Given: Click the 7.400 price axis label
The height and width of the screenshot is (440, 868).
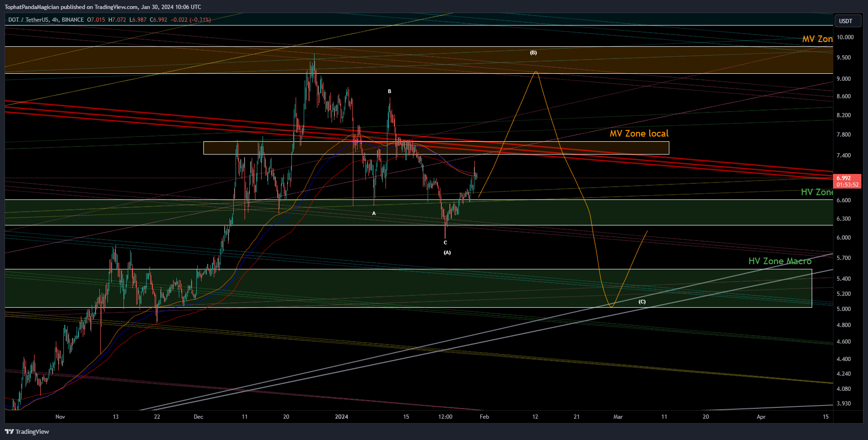Looking at the screenshot, I should click(843, 155).
